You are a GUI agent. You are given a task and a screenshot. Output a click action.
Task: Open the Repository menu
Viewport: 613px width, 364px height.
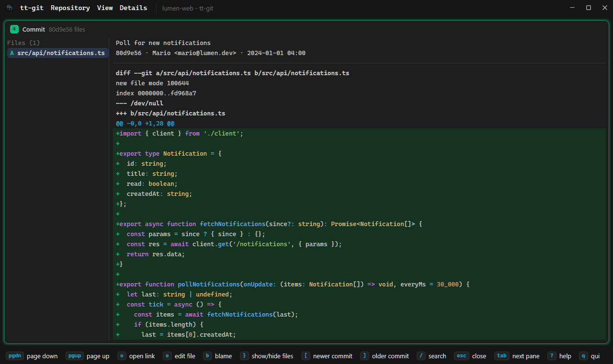click(70, 8)
